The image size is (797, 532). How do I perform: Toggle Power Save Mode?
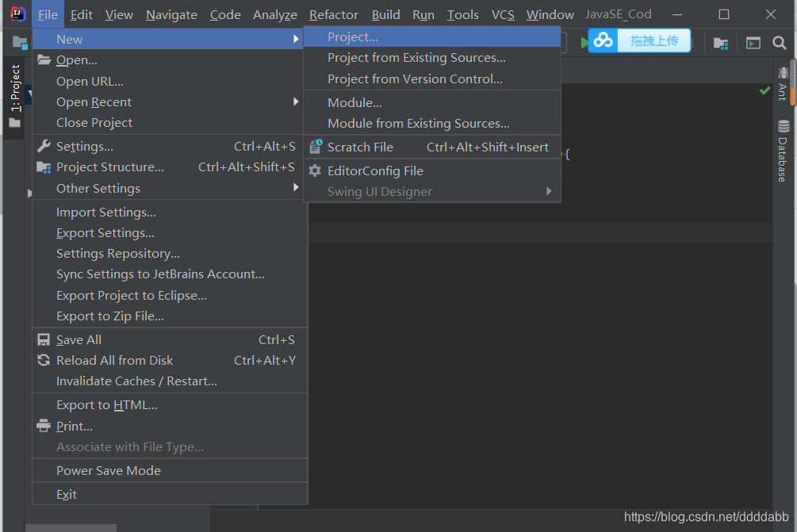click(109, 470)
